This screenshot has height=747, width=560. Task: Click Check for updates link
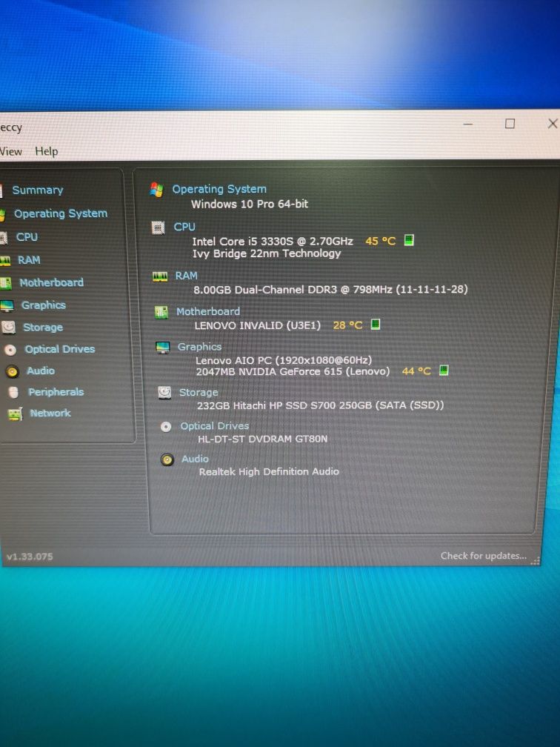[x=483, y=556]
